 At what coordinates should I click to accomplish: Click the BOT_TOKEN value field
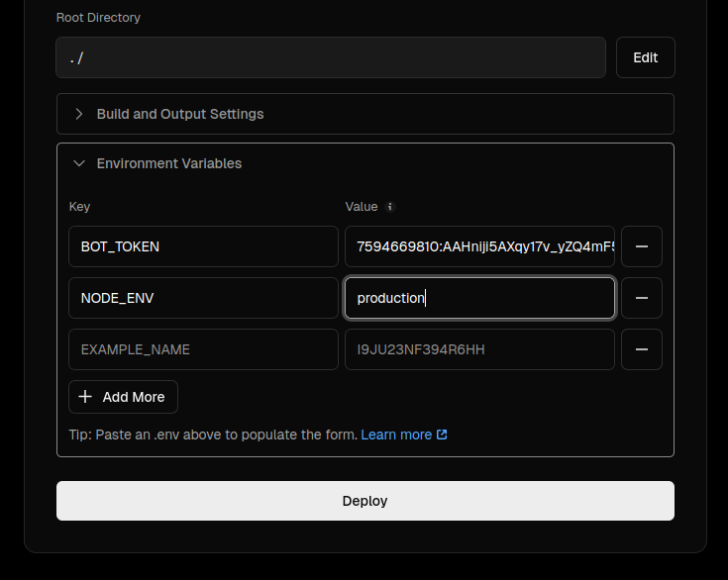tap(479, 246)
